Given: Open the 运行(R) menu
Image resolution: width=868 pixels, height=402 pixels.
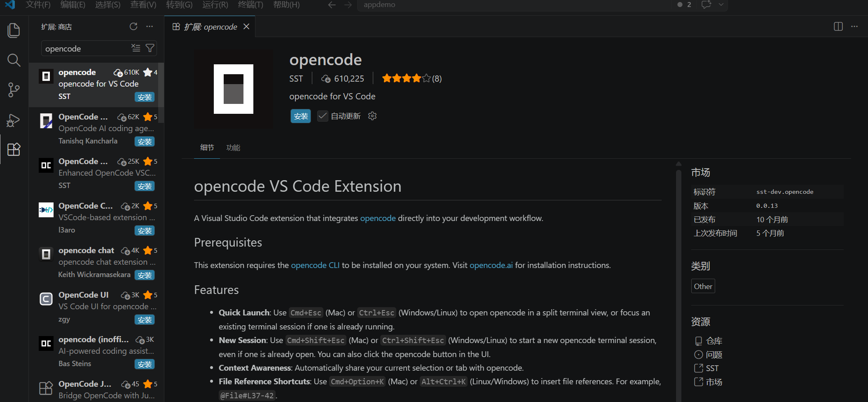Looking at the screenshot, I should coord(215,5).
